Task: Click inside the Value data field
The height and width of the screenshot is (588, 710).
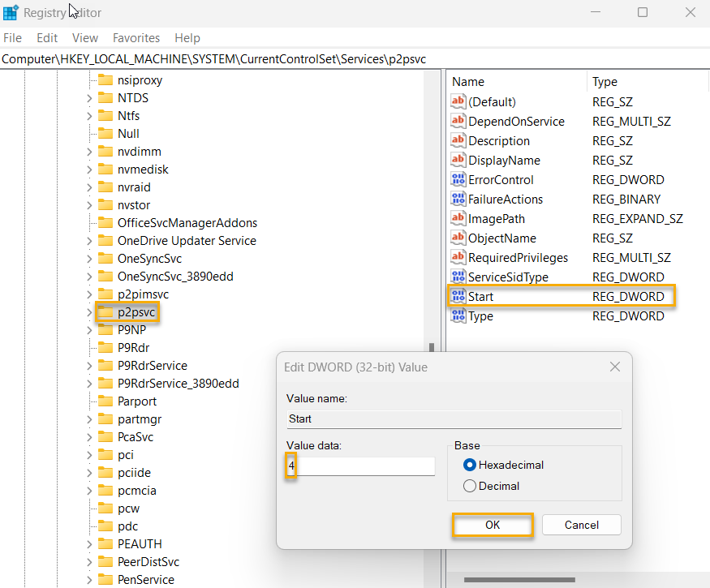Action: click(x=357, y=466)
